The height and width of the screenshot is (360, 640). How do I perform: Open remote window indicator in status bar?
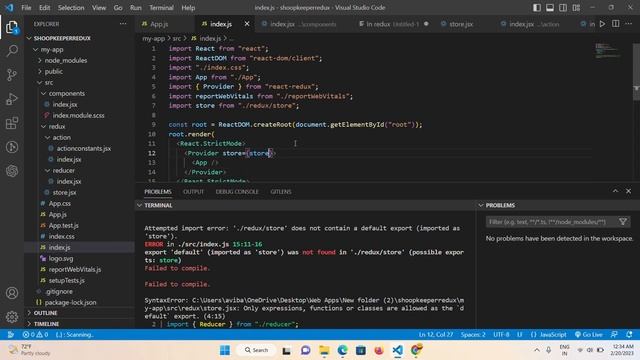pyautogui.click(x=11, y=334)
